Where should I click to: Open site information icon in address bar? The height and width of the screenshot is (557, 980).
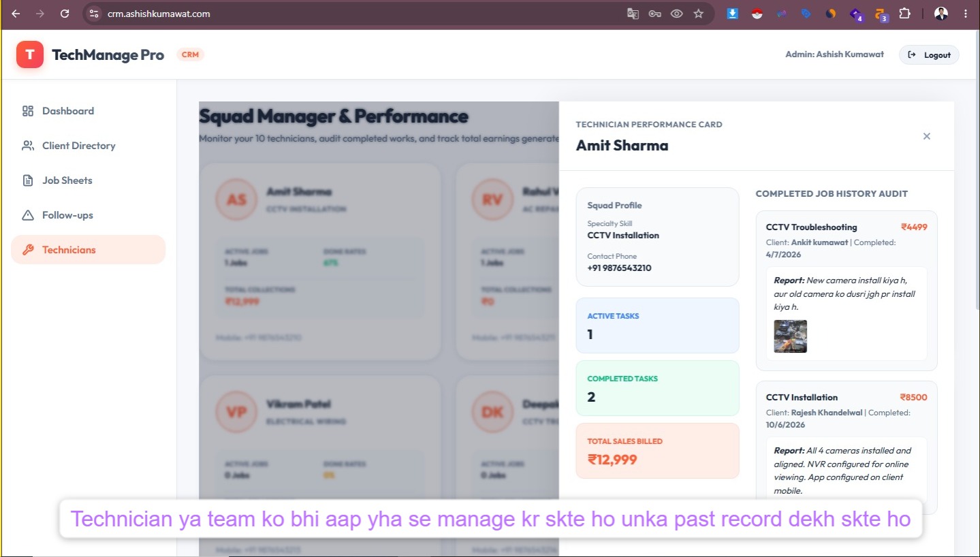(x=95, y=14)
